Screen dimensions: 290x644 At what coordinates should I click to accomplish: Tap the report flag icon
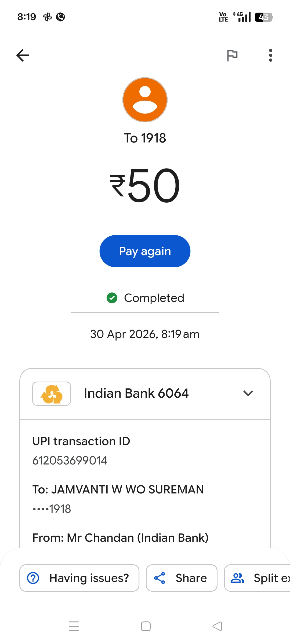click(232, 55)
